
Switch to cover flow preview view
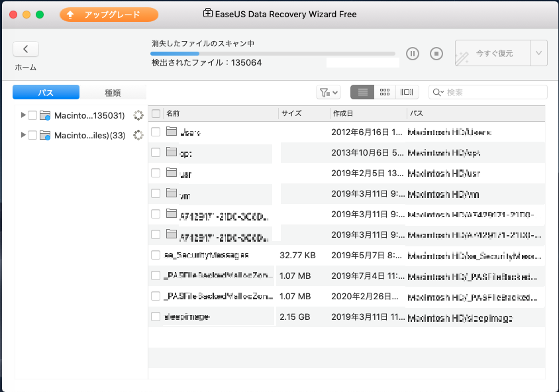(x=407, y=92)
